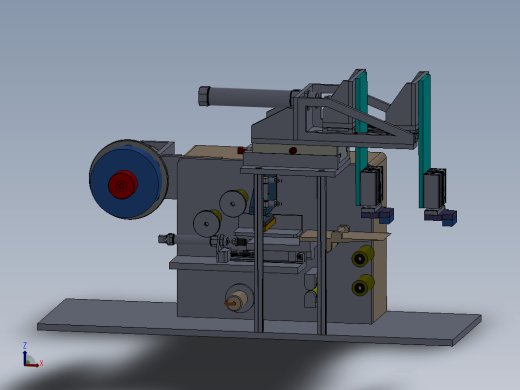The image size is (520, 390).
Task: Select the long horizontal cylinder on top
Action: 247,96
